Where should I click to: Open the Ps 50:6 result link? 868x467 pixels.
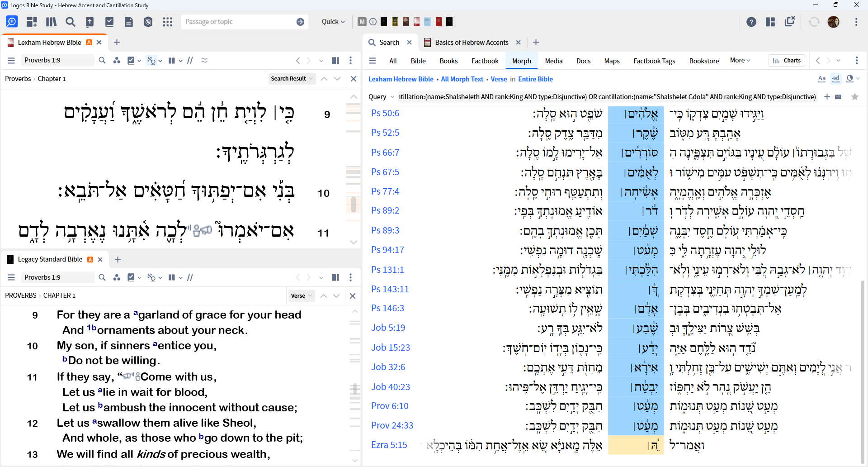pos(385,113)
